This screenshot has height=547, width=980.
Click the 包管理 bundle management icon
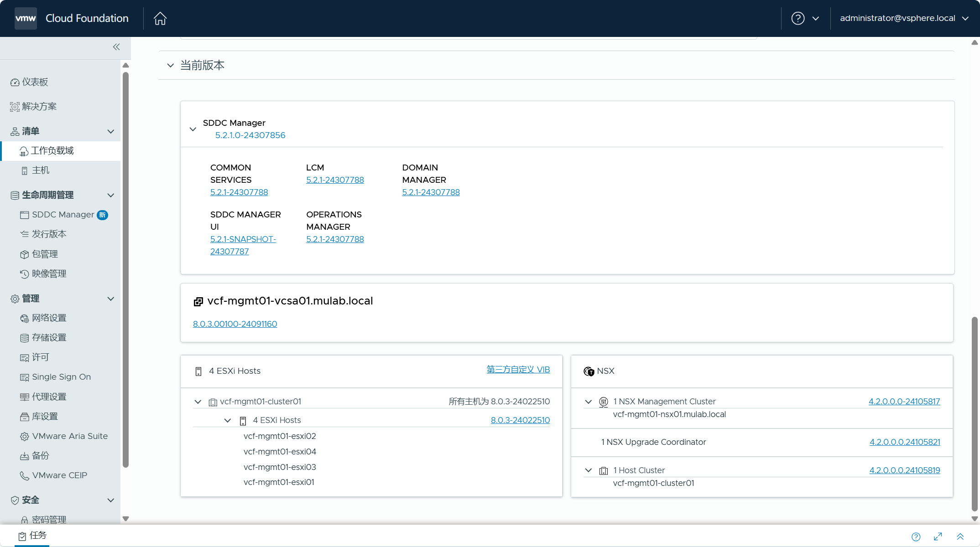point(25,254)
